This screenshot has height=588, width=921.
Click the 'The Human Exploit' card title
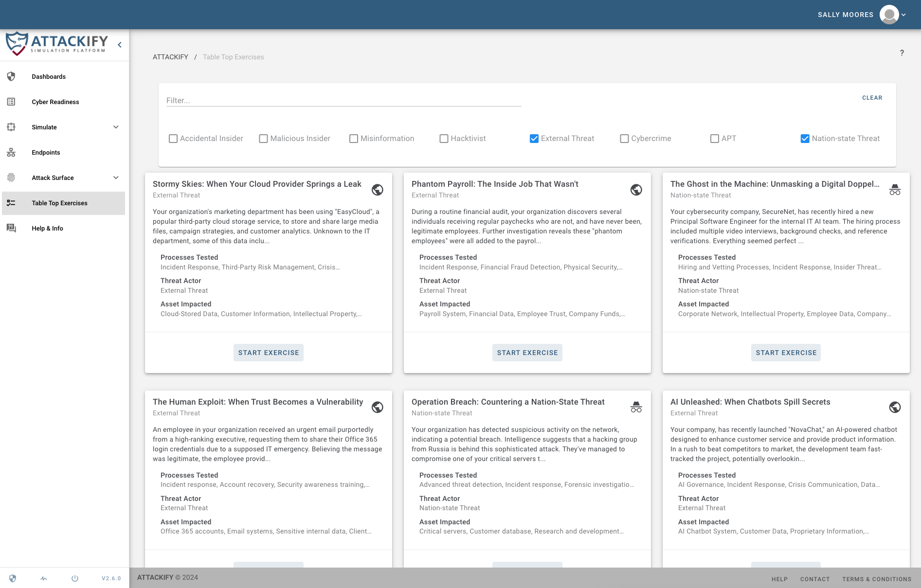pos(258,402)
